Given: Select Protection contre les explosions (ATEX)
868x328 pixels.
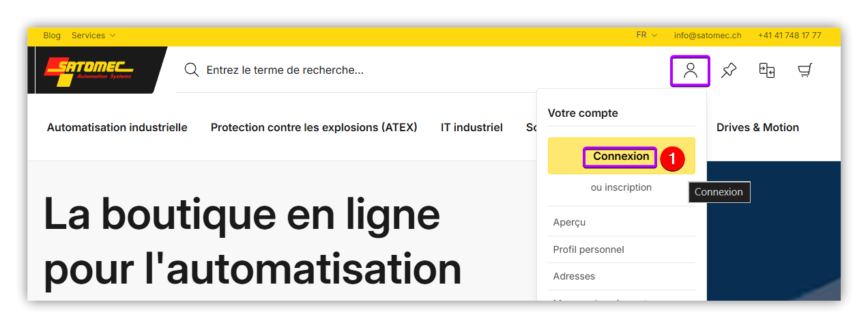Looking at the screenshot, I should [x=314, y=128].
